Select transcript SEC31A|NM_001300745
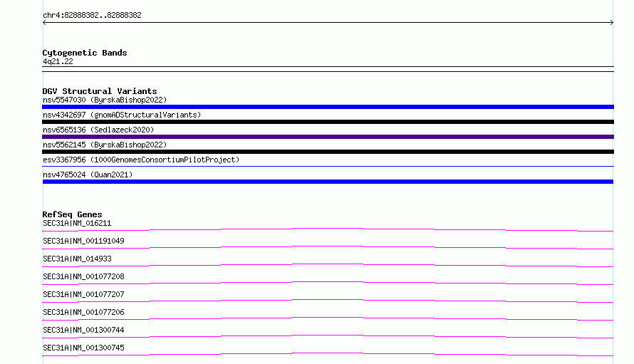Screen dimensions: 634x364 [x=83, y=348]
